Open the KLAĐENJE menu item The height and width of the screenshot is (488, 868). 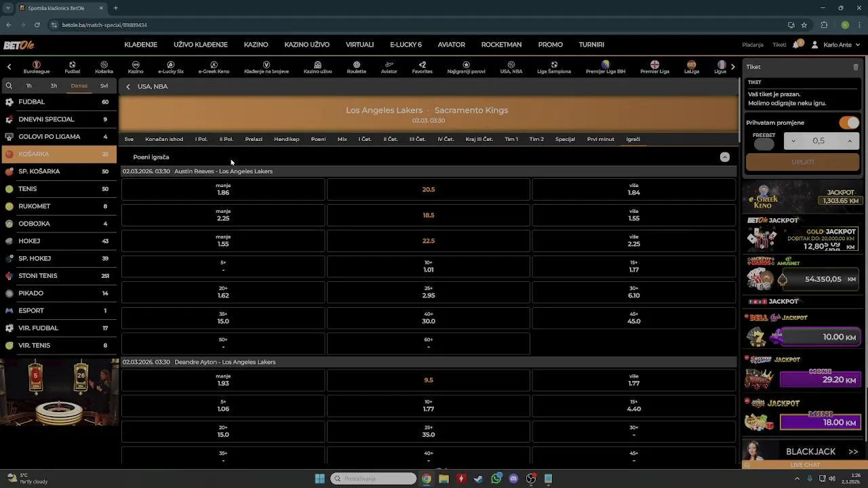click(x=140, y=45)
